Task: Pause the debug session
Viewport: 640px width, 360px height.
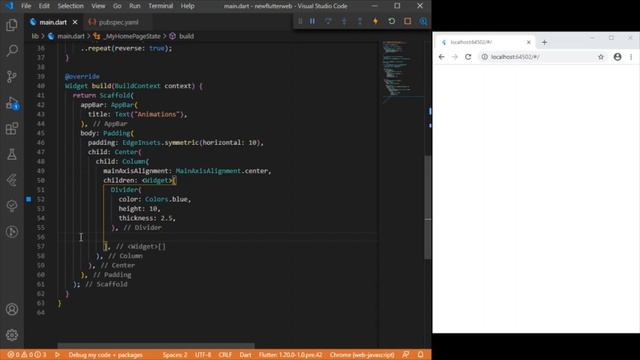Action: point(312,21)
